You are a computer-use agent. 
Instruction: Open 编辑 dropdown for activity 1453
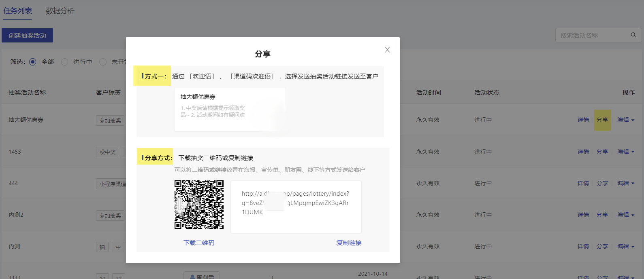click(626, 152)
